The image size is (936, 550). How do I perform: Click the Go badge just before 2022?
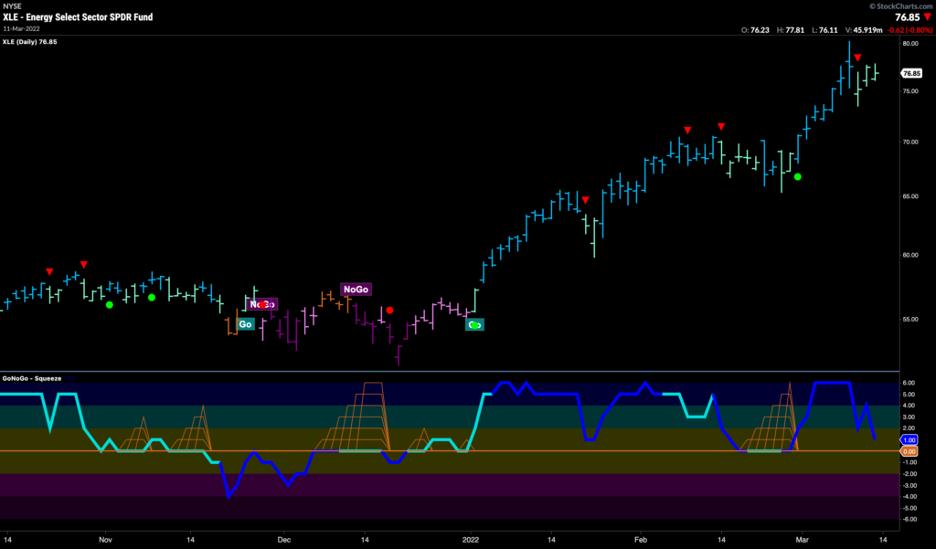point(475,324)
